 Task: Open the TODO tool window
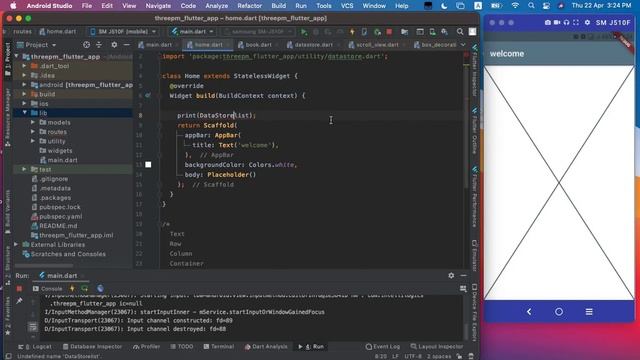[x=182, y=347]
